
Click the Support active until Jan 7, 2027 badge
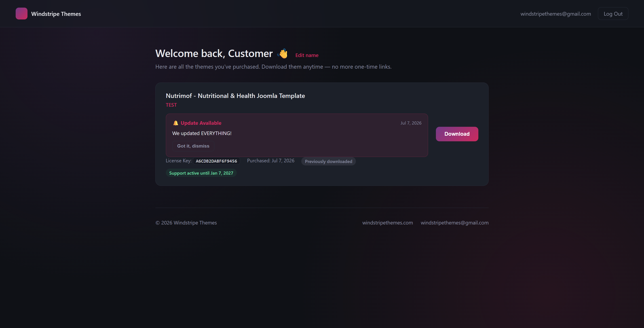point(201,173)
